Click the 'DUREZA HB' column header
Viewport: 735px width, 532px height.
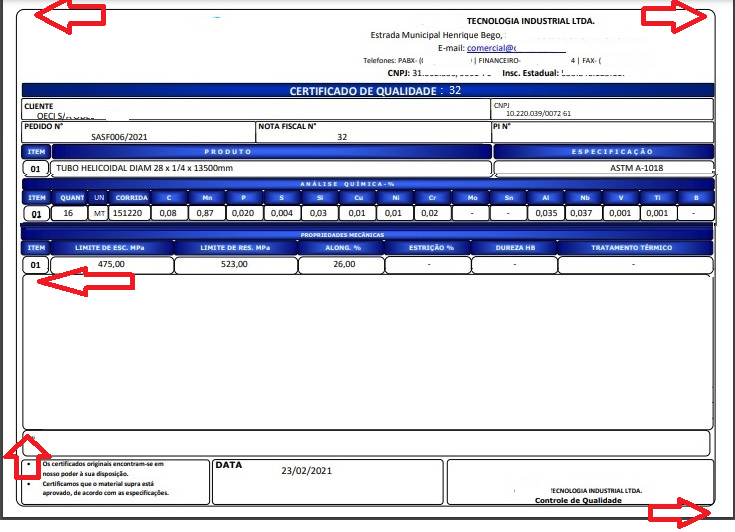tap(515, 247)
